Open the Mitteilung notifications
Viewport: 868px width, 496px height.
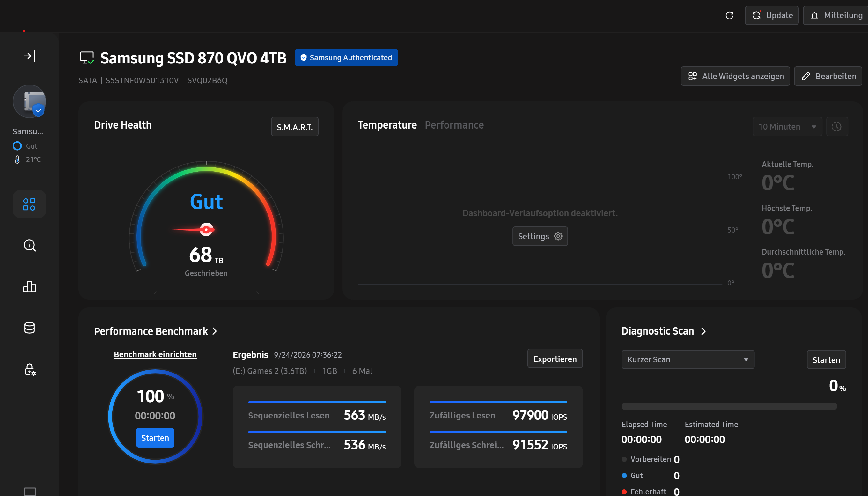coord(836,15)
